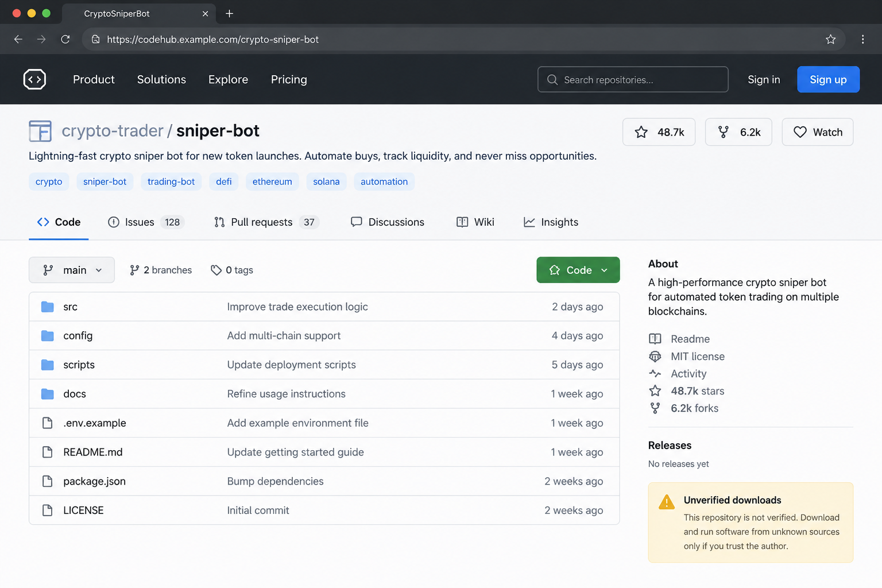
Task: Click the fork icon beside 6.2k forks
Action: point(655,408)
